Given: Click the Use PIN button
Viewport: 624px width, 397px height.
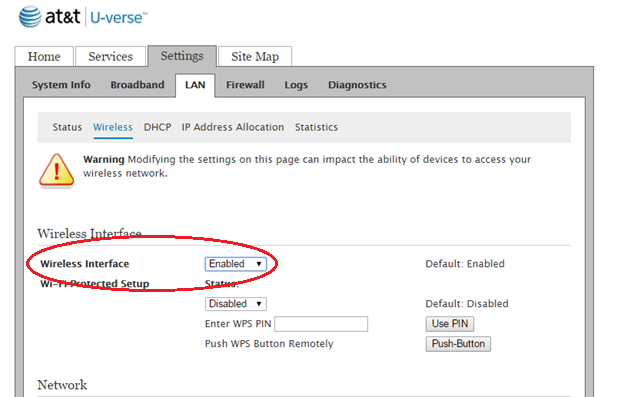Looking at the screenshot, I should (x=450, y=324).
